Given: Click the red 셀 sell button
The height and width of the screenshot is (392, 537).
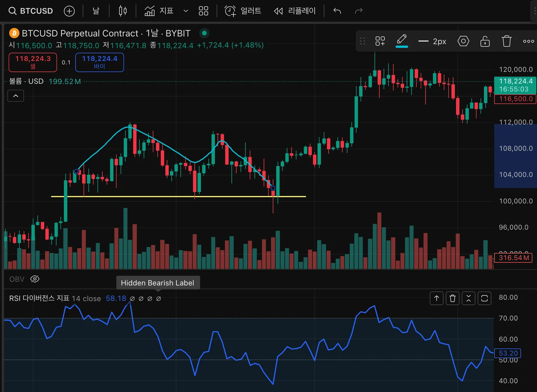Looking at the screenshot, I should coord(33,62).
